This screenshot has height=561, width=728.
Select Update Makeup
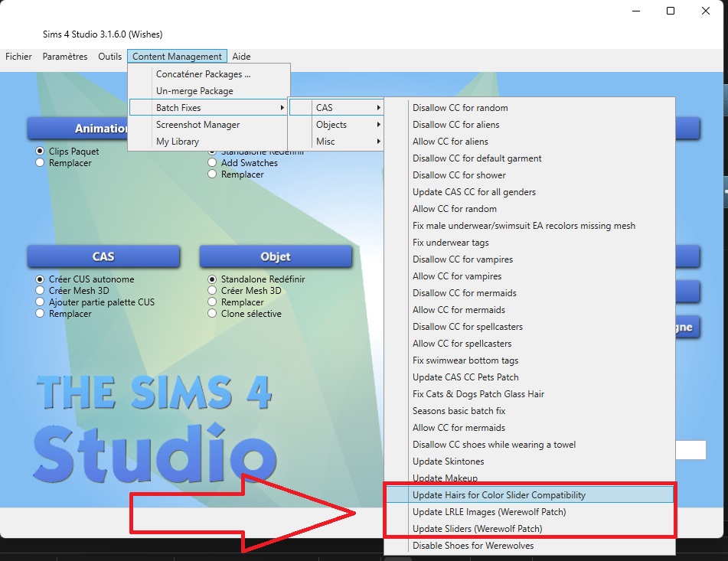(x=529, y=478)
